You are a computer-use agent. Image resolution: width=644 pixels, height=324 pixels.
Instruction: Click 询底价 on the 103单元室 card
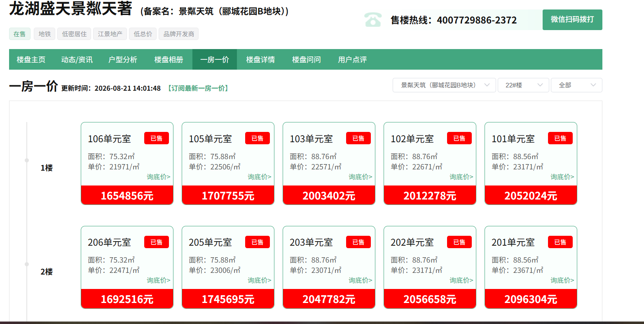361,177
